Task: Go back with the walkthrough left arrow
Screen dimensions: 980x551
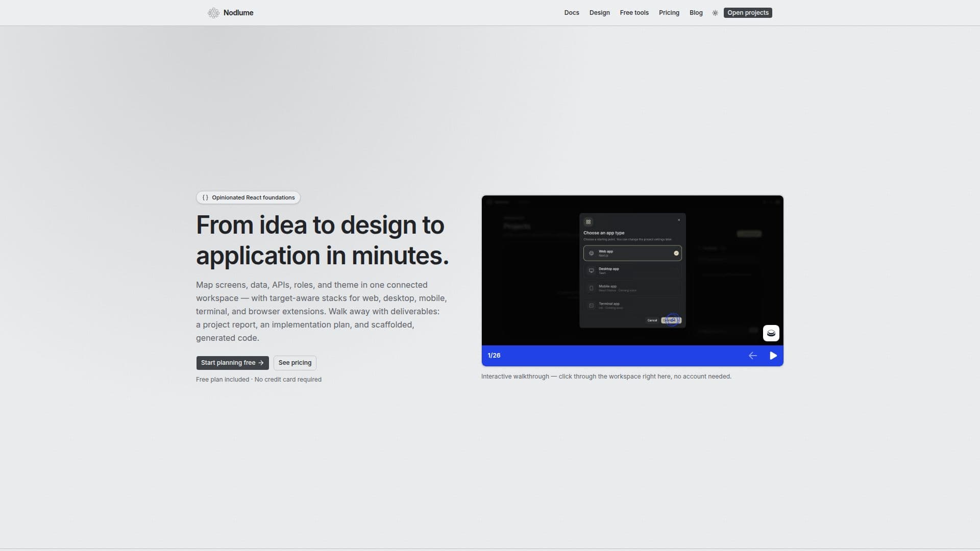Action: click(x=752, y=356)
